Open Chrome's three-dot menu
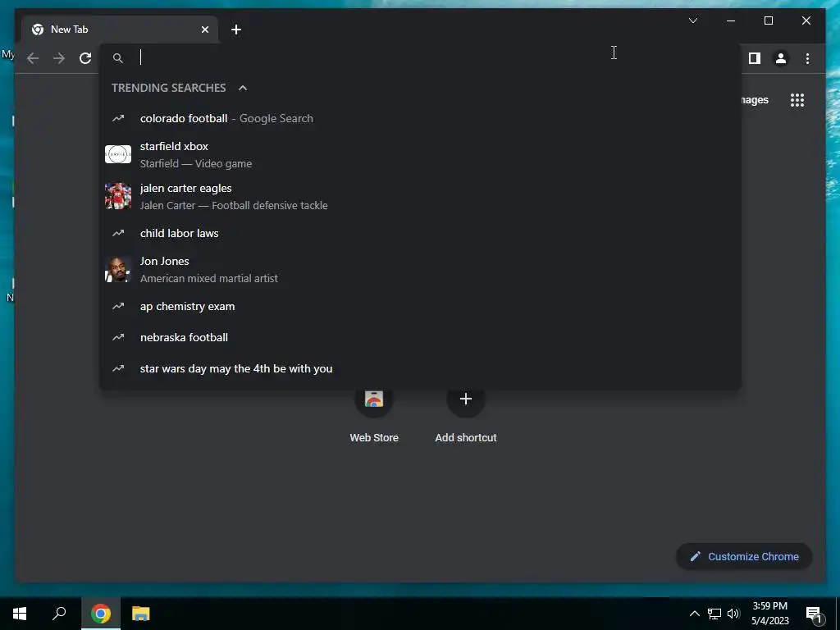Image resolution: width=840 pixels, height=630 pixels. pos(807,58)
